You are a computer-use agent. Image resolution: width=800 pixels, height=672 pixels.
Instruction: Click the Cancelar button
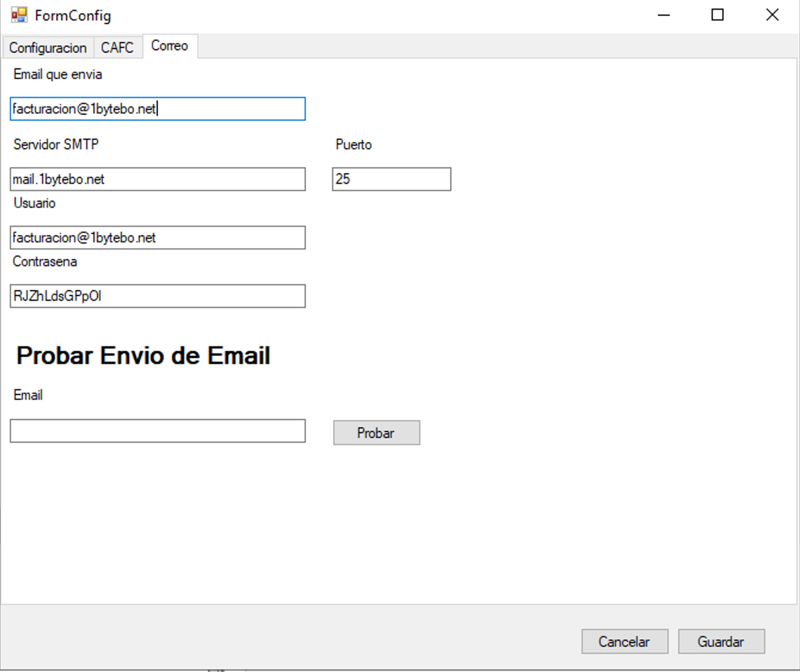[624, 642]
